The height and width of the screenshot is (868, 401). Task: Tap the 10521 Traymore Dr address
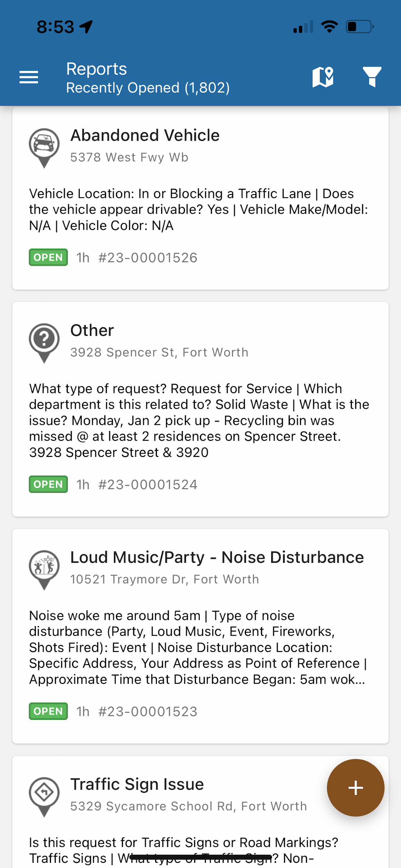coord(164,579)
